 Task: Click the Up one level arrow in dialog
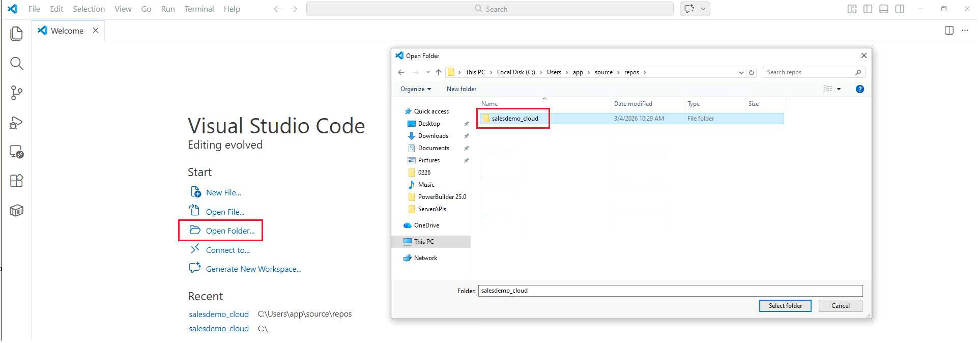point(439,72)
